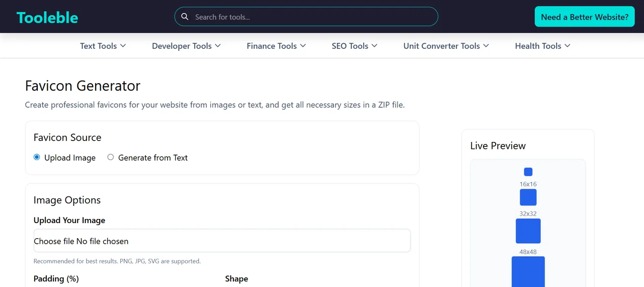
Task: Select the Upload Image radio option
Action: click(x=37, y=157)
